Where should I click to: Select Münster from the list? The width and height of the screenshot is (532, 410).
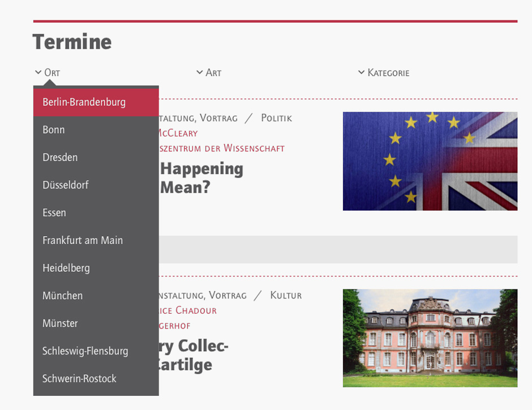click(60, 323)
